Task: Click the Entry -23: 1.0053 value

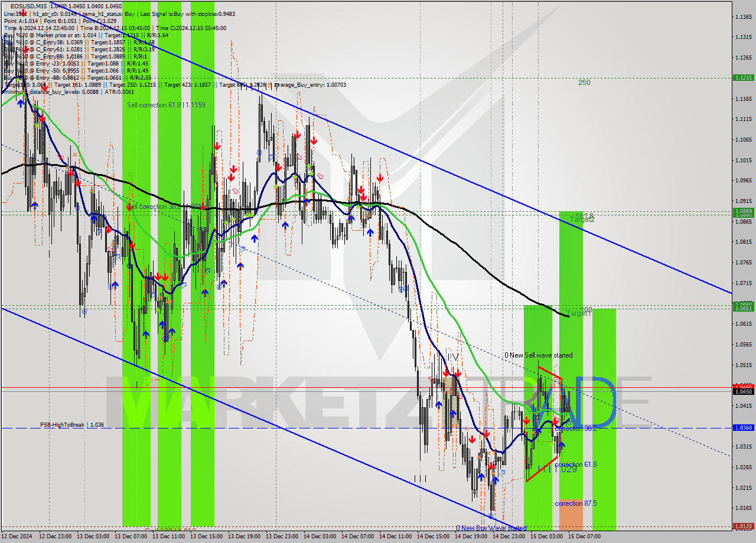Action: (59, 63)
